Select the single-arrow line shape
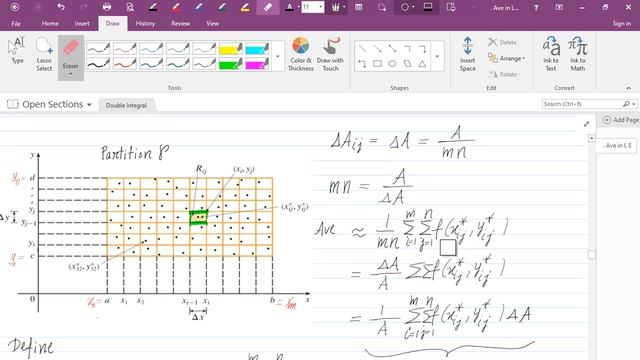 377,49
